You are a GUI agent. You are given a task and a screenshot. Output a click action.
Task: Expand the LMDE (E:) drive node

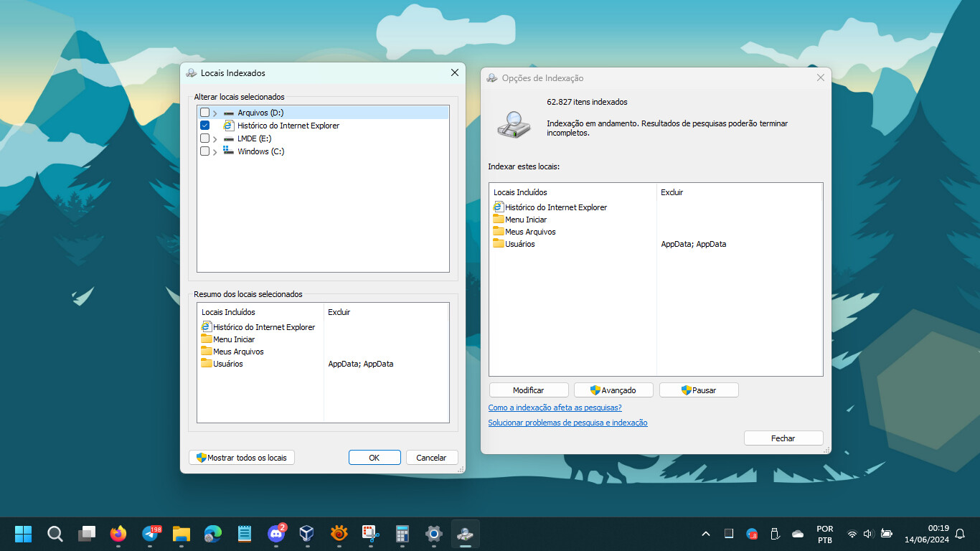coord(215,139)
